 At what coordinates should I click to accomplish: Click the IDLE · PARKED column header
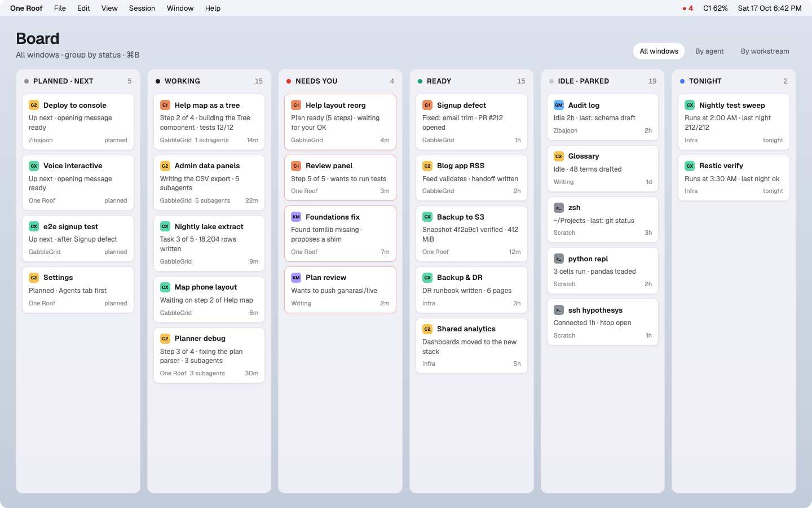[x=603, y=81]
